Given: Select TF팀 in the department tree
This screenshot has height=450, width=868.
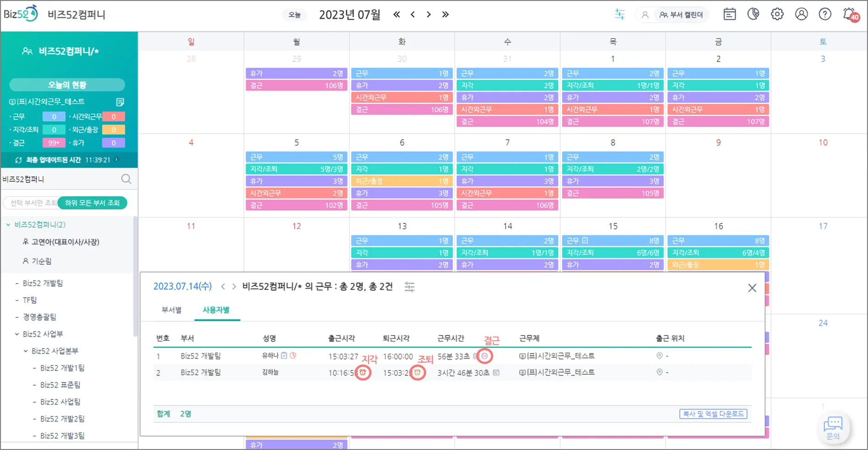Looking at the screenshot, I should [x=29, y=300].
